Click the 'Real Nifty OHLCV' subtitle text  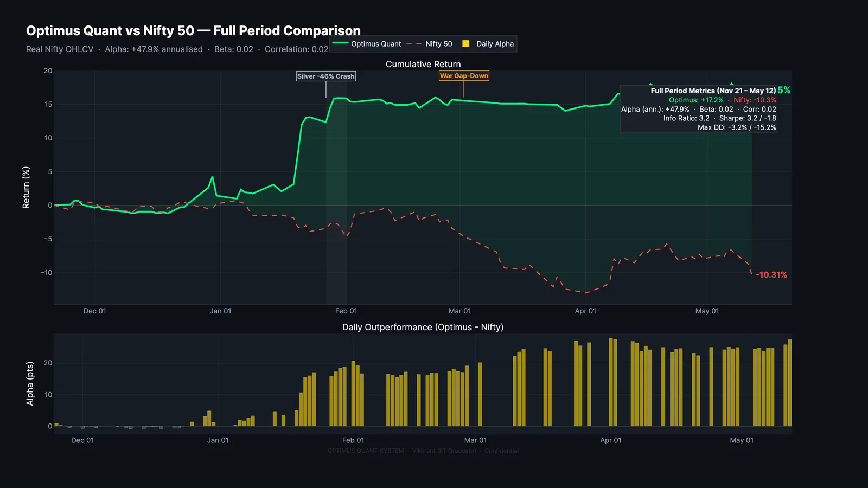coord(60,49)
